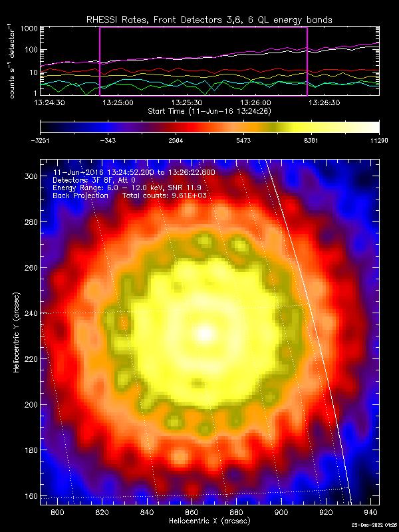The image size is (399, 532).
Task: Click the intensity color bar
Action: pyautogui.click(x=209, y=127)
